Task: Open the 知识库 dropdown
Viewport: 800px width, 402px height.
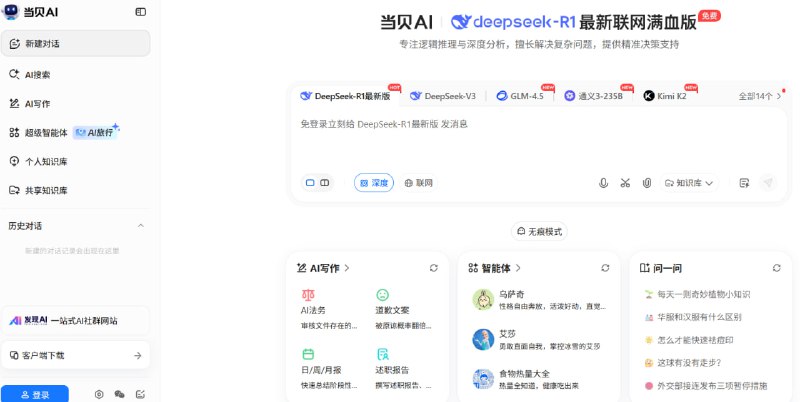Action: (689, 183)
